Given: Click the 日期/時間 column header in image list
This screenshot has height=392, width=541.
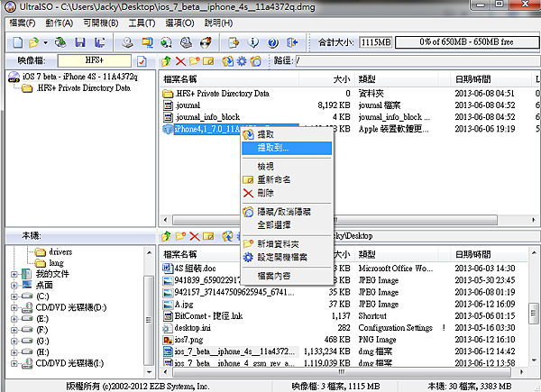Looking at the screenshot, I should pyautogui.click(x=490, y=79).
